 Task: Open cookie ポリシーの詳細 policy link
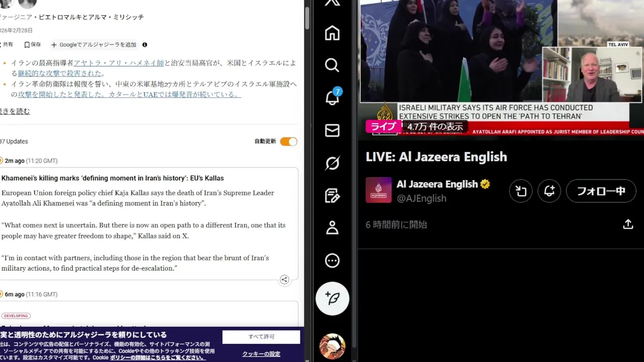click(157, 357)
